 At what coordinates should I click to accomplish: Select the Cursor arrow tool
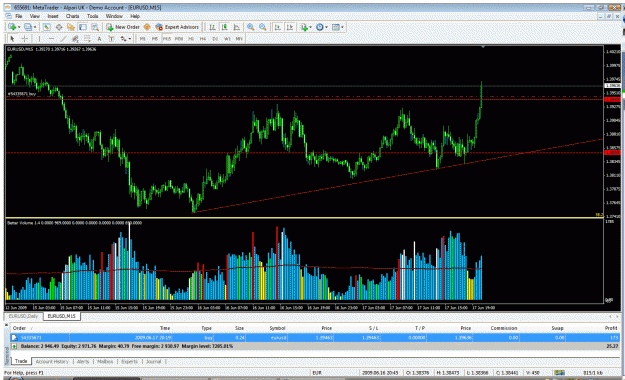[12, 39]
